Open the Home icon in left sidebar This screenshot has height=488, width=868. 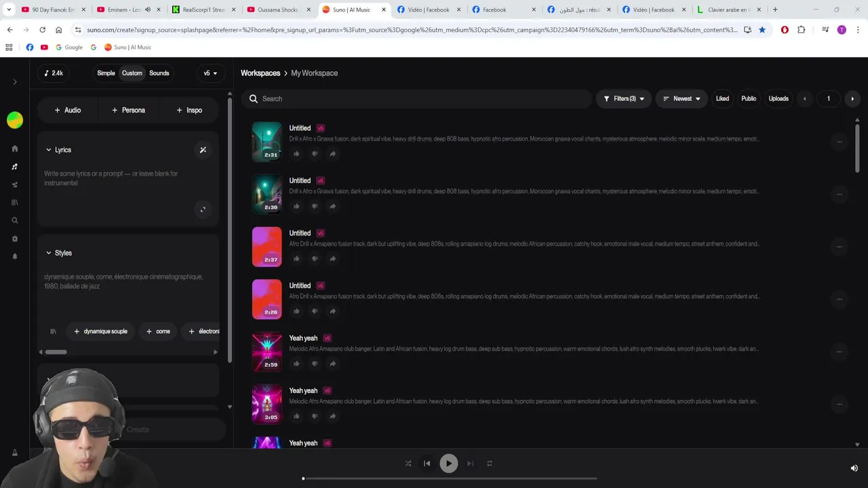15,148
